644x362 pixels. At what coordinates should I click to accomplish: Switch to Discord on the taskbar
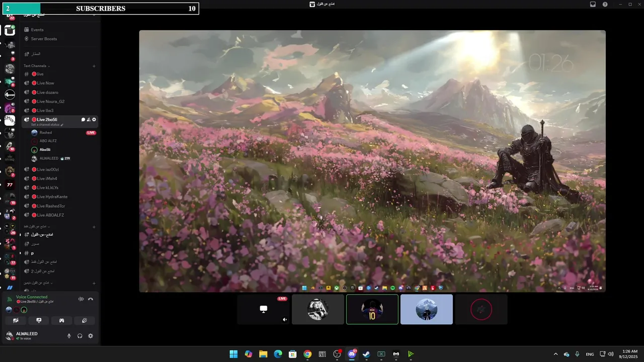coord(352,354)
